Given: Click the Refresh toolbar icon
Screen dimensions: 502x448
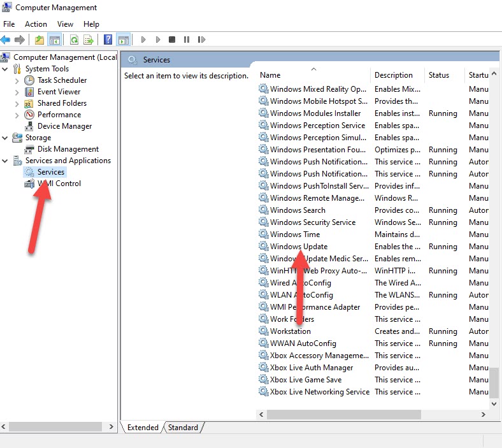Looking at the screenshot, I should pos(74,40).
